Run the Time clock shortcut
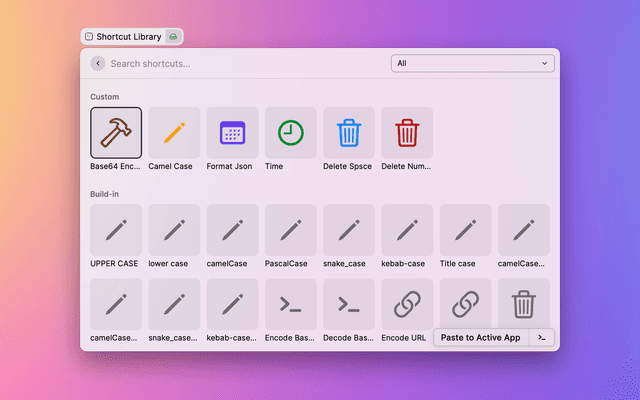Image resolution: width=640 pixels, height=400 pixels. click(290, 133)
